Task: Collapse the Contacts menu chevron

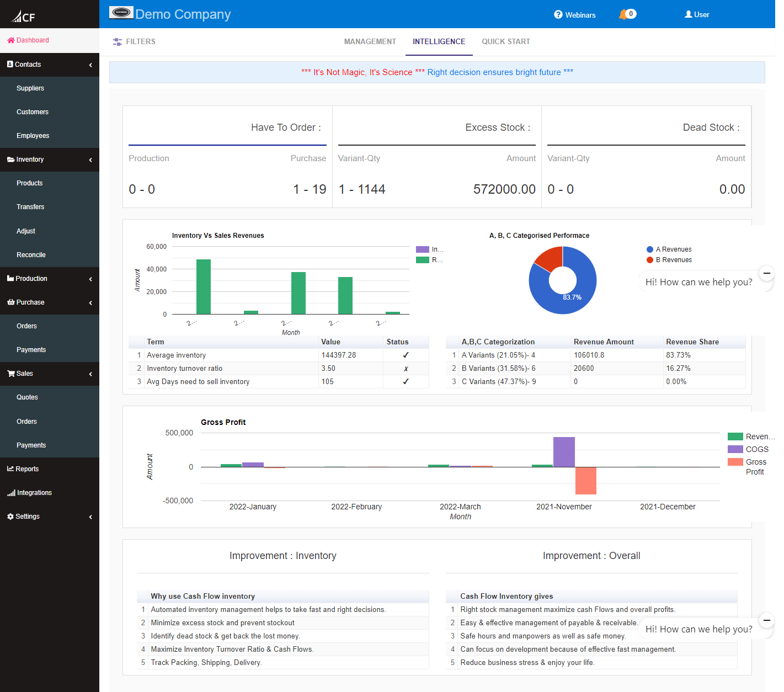Action: [x=90, y=65]
